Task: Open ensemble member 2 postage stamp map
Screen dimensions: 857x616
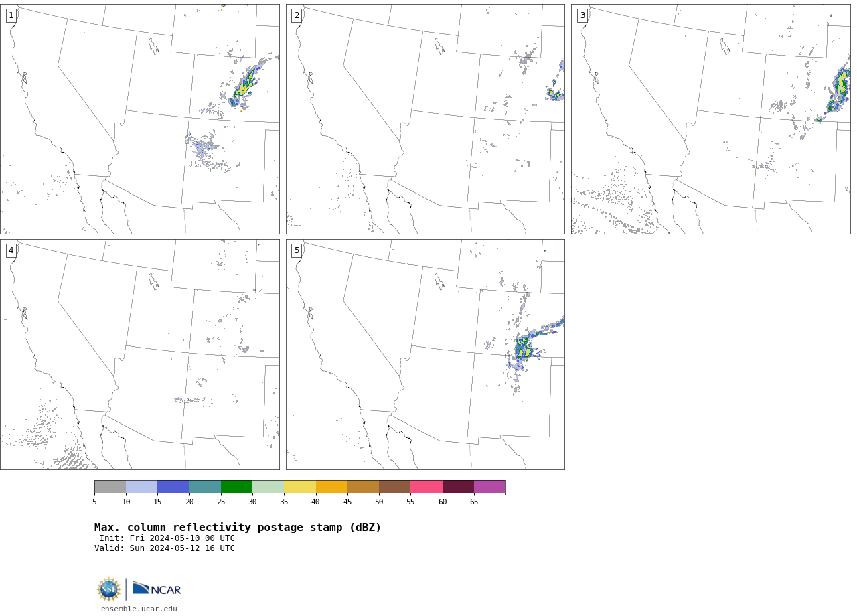Action: 425,119
